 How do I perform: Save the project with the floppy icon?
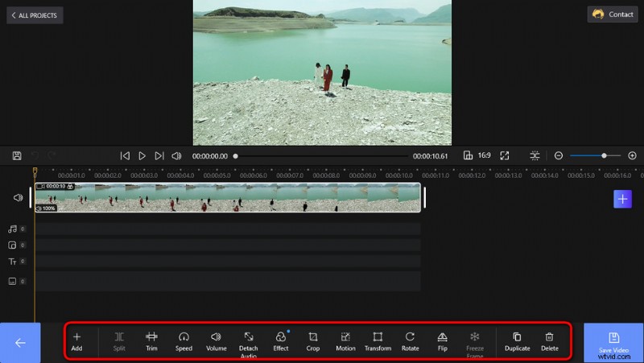tap(17, 155)
